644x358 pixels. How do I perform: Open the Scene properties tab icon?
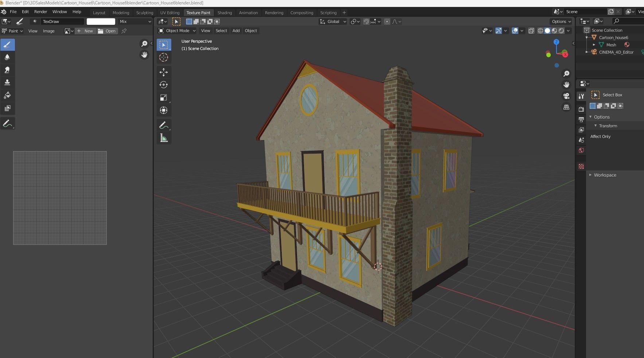coord(581,140)
